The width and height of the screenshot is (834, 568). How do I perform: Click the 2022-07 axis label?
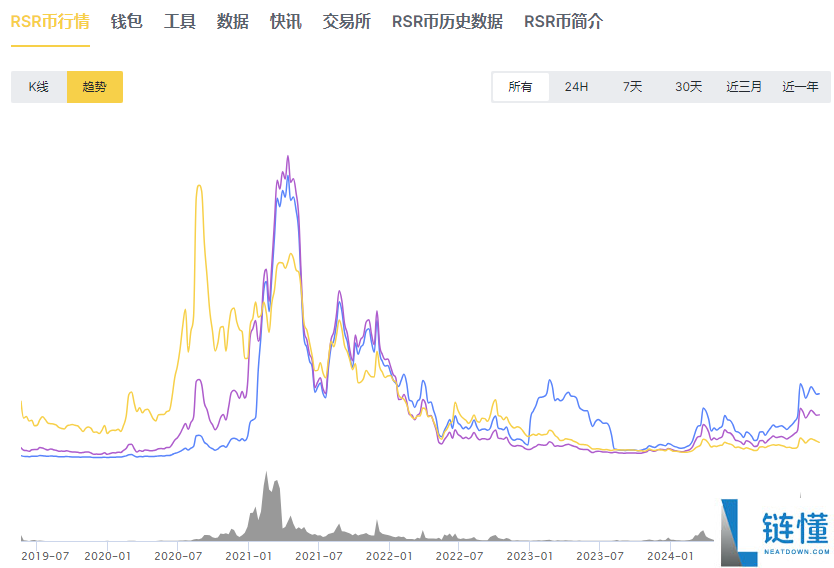pos(460,556)
